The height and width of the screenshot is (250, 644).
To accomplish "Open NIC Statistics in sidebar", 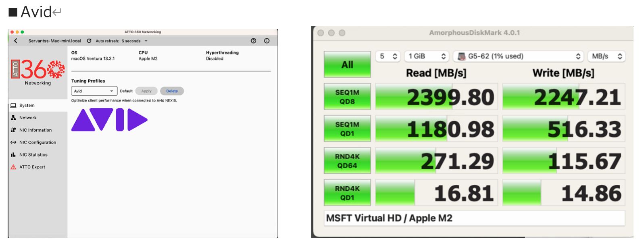I will pos(38,155).
